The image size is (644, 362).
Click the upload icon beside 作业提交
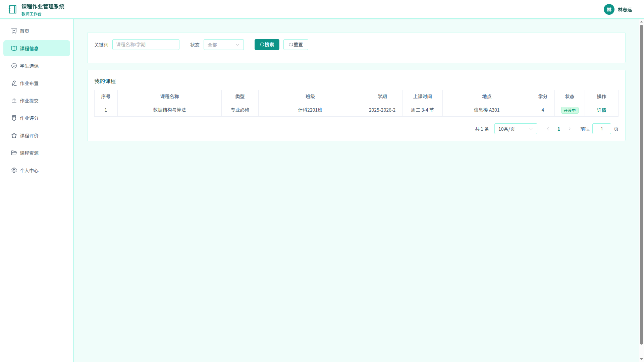tap(14, 101)
